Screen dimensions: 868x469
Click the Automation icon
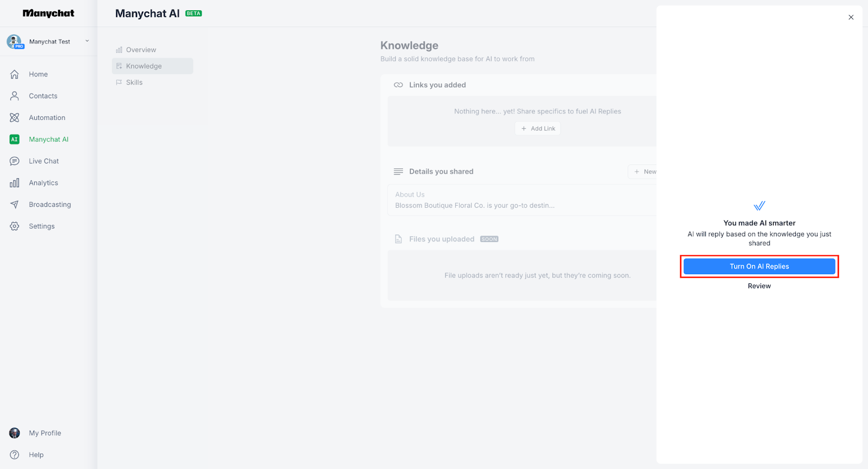click(x=15, y=118)
